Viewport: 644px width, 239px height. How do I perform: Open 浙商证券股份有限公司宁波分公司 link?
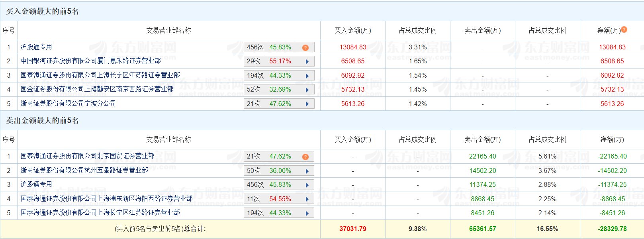(x=68, y=104)
